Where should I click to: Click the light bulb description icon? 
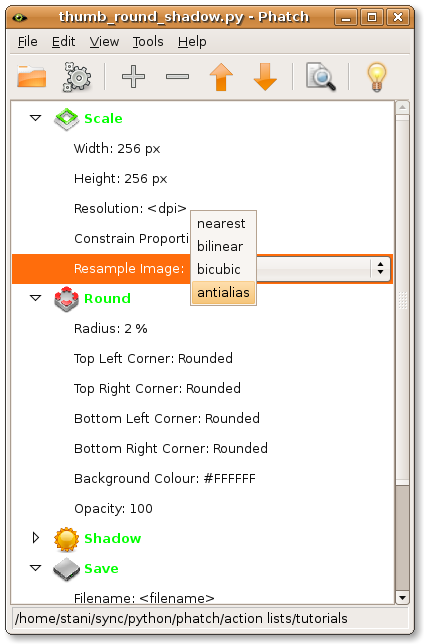pos(377,76)
